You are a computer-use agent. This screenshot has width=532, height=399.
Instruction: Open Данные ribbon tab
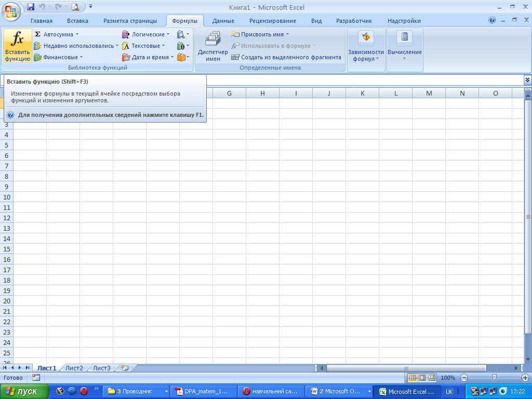click(x=223, y=21)
